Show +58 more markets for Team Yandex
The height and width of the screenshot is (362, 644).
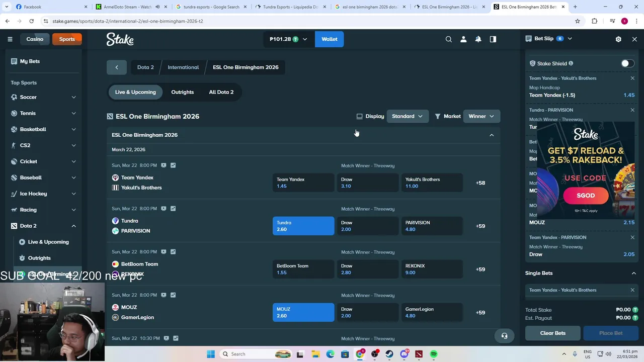[x=480, y=183]
